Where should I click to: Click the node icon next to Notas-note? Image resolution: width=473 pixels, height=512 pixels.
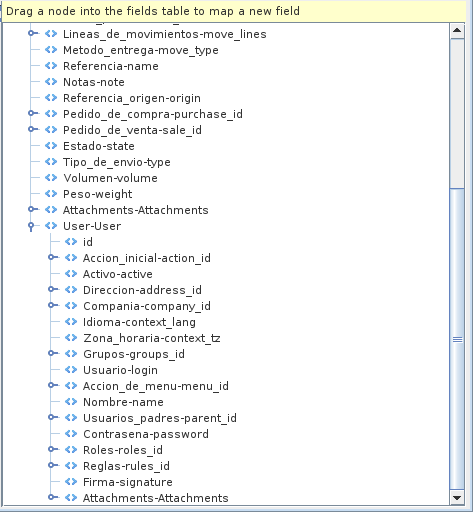click(x=51, y=82)
